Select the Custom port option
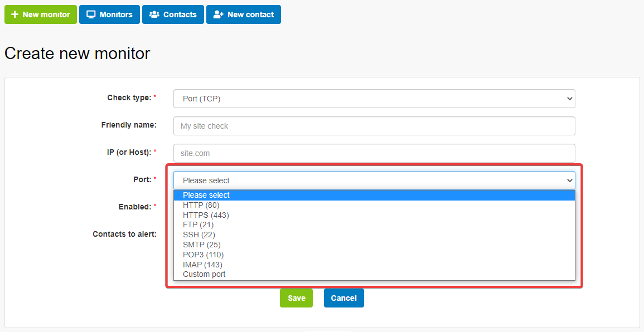The image size is (644, 332). (x=204, y=274)
